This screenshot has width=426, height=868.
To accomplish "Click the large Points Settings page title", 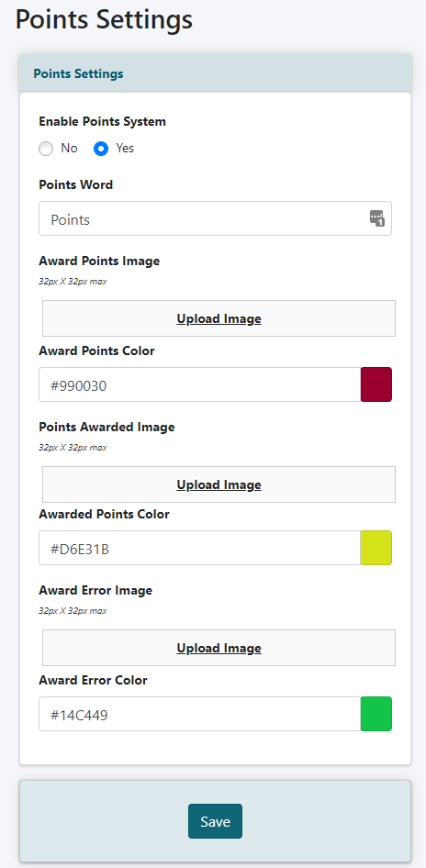I will click(x=104, y=20).
